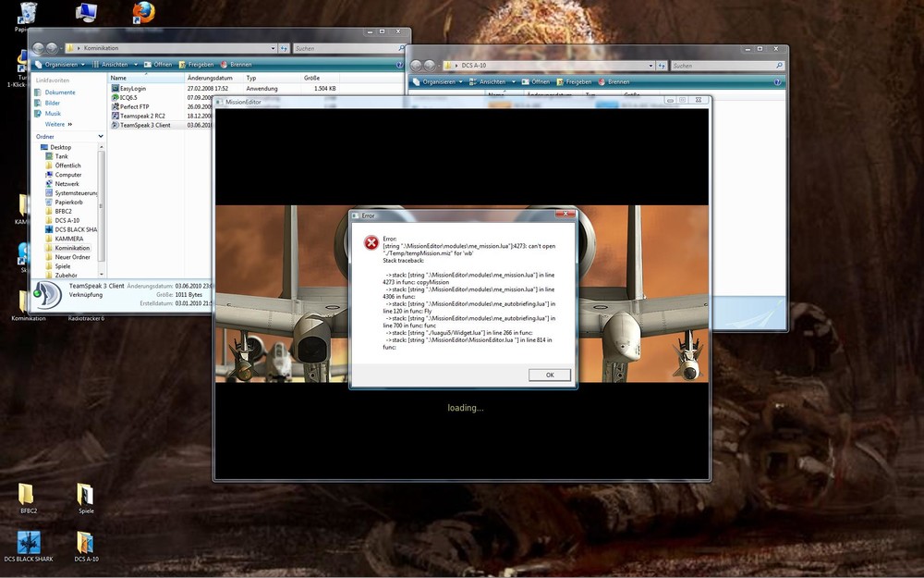Image resolution: width=924 pixels, height=578 pixels.
Task: Click search magnifier in DCS A-10 window
Action: pyautogui.click(x=780, y=66)
